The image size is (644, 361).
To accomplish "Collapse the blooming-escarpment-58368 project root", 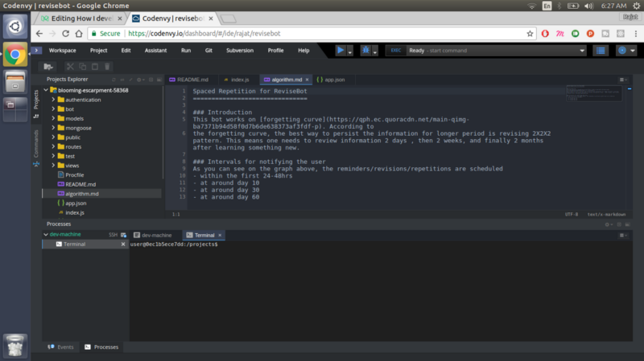I will [x=46, y=90].
